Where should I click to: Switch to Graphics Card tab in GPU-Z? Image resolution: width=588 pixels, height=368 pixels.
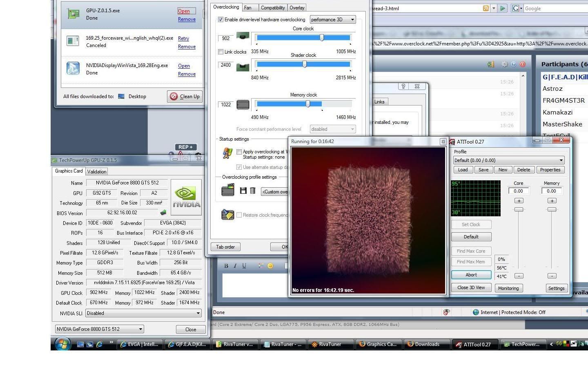pos(69,171)
